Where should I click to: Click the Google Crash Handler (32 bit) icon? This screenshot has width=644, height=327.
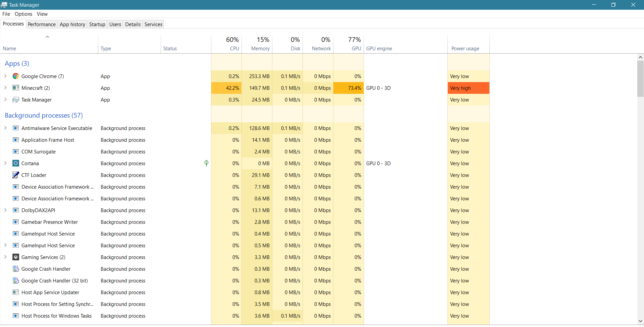15,281
